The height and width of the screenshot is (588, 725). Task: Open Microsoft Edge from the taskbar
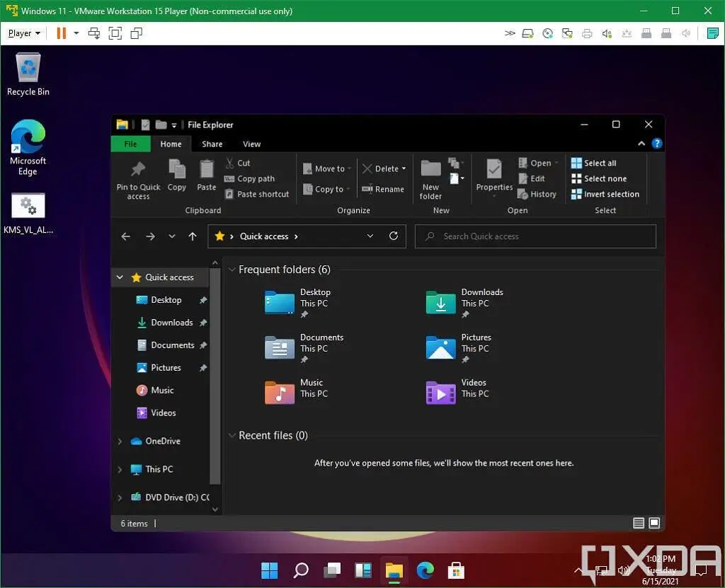[x=424, y=570]
